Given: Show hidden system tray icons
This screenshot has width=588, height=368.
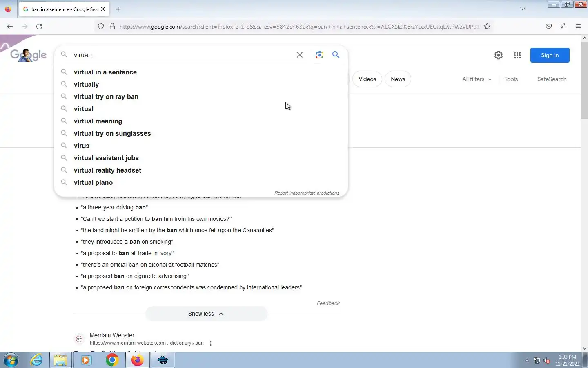Looking at the screenshot, I should tap(527, 360).
